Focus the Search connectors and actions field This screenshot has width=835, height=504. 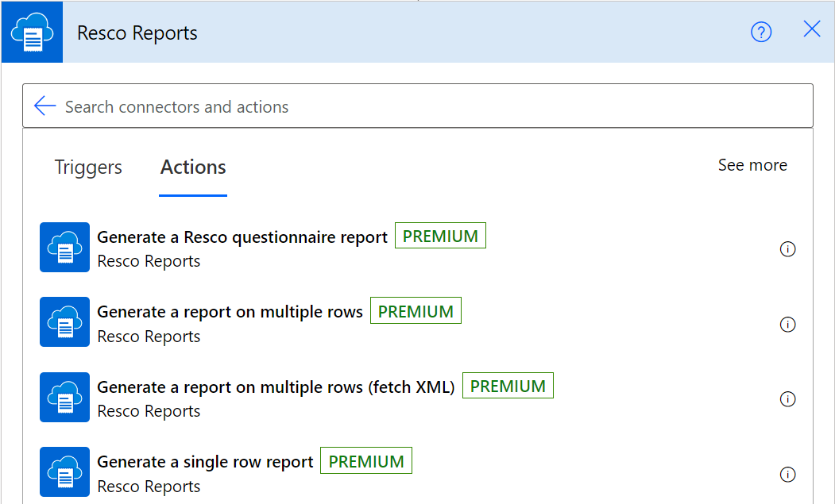[x=429, y=106]
